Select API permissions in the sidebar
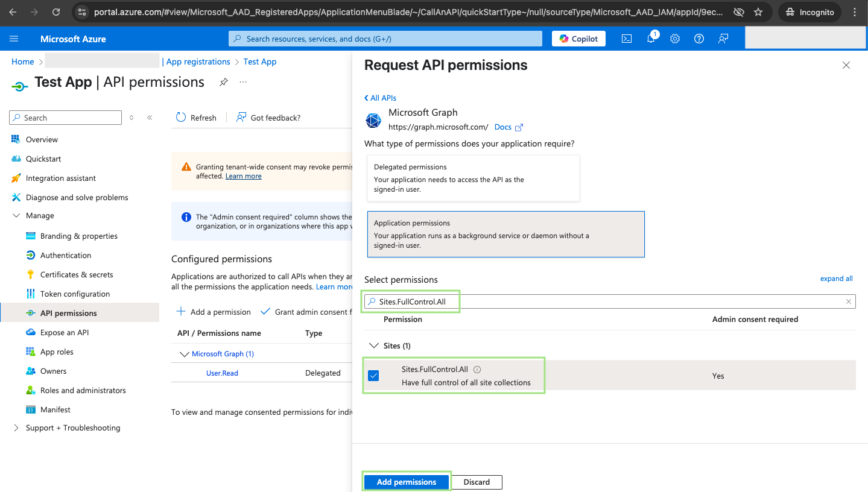The height and width of the screenshot is (492, 868). (80, 313)
